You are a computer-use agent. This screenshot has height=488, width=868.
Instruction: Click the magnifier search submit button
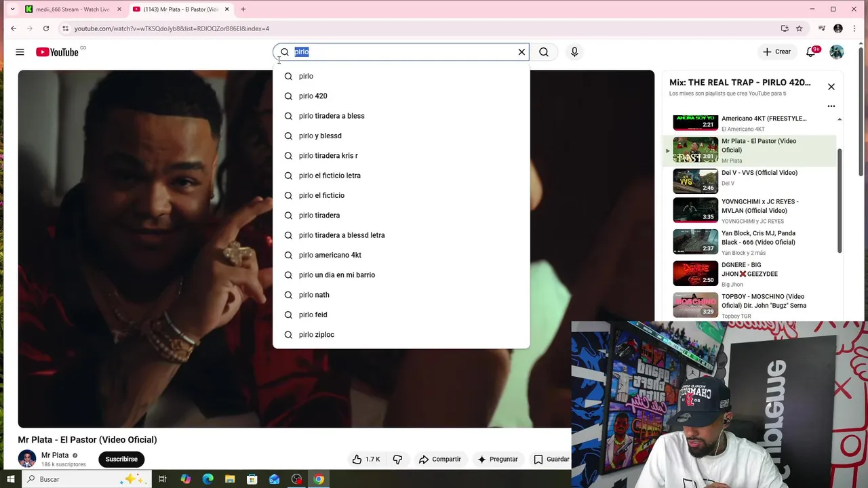point(544,52)
